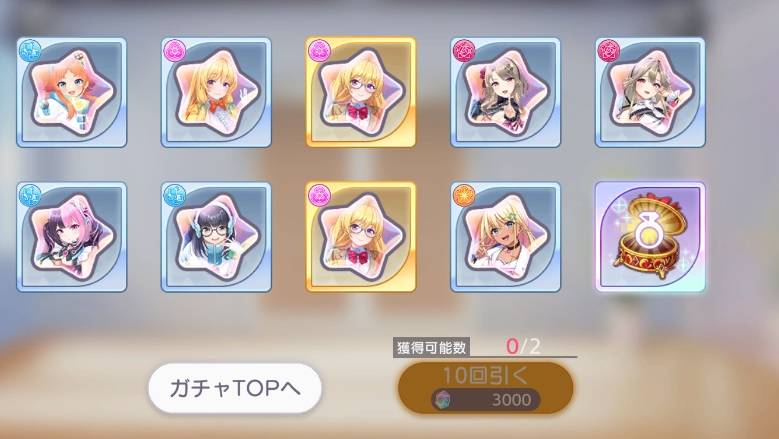Image resolution: width=779 pixels, height=439 pixels.
Task: Click the orange attribute badge on the tanned girl card
Action: [464, 196]
